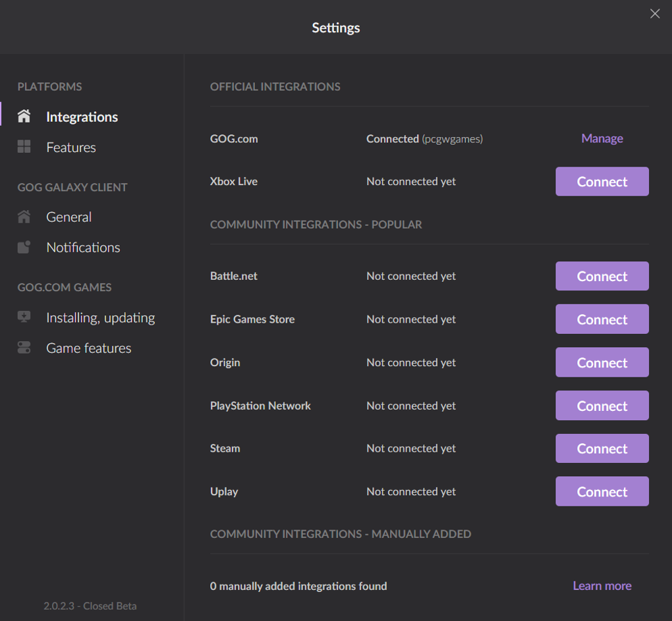Open Notifications settings page

83,248
